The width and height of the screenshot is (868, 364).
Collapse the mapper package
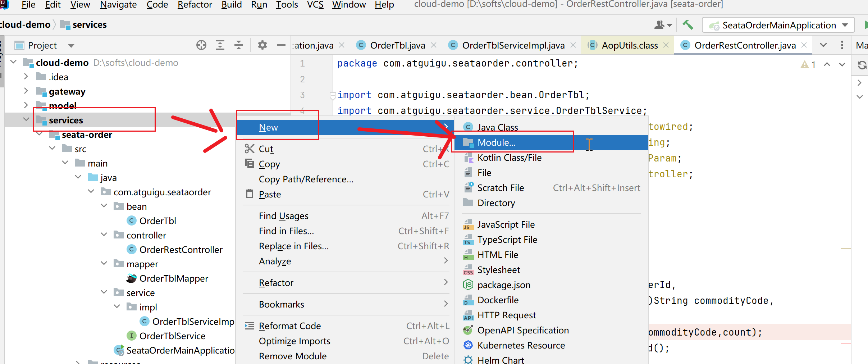[104, 264]
